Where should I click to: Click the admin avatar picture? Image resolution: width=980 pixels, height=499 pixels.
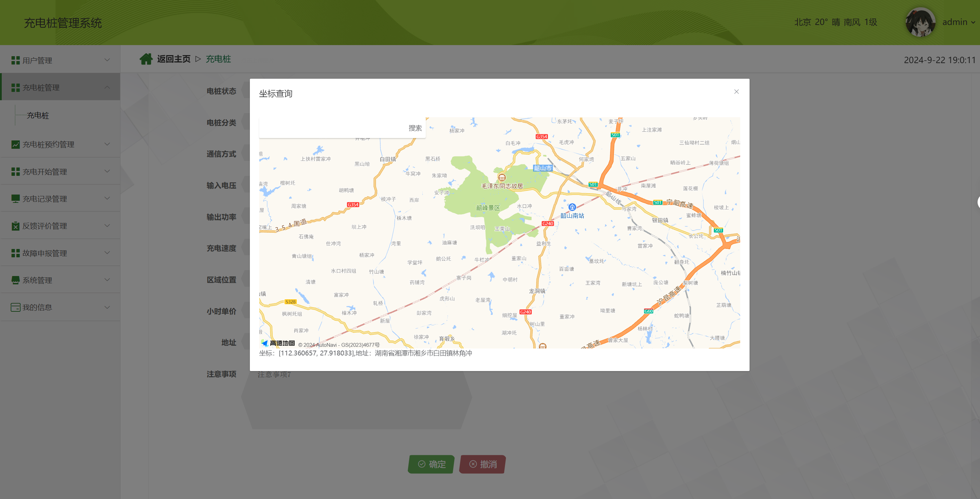pos(920,23)
